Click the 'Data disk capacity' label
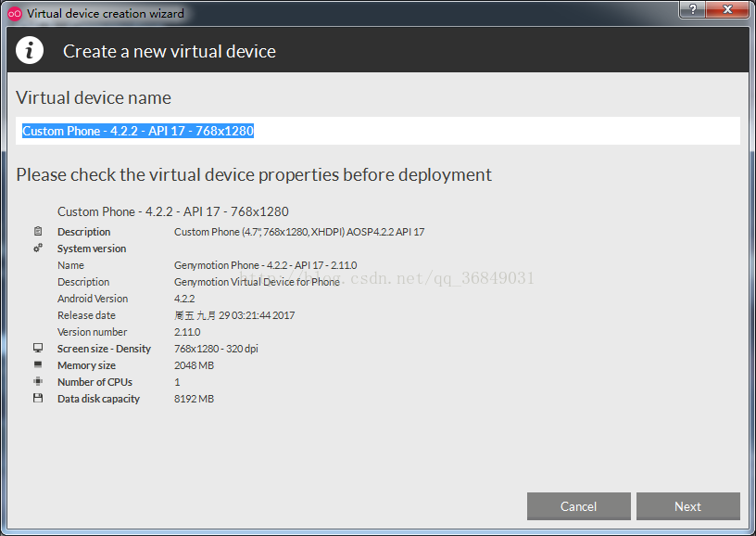 click(98, 399)
